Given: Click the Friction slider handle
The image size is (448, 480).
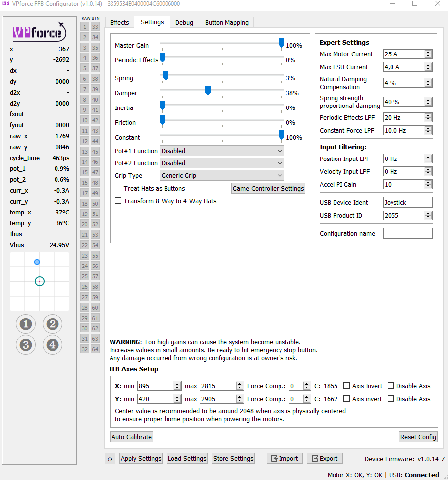Looking at the screenshot, I should pyautogui.click(x=162, y=120).
